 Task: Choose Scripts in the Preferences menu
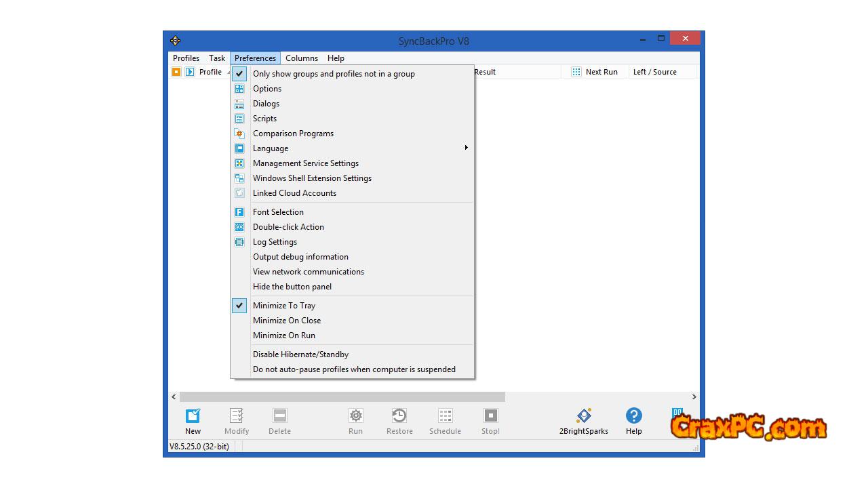click(x=353, y=119)
